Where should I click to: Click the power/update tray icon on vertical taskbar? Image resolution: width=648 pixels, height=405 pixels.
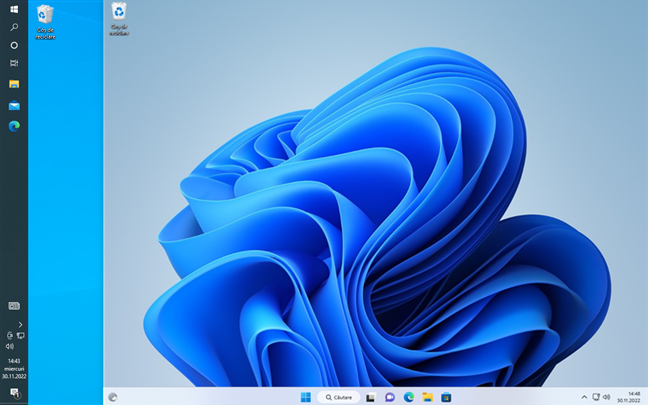tap(10, 336)
